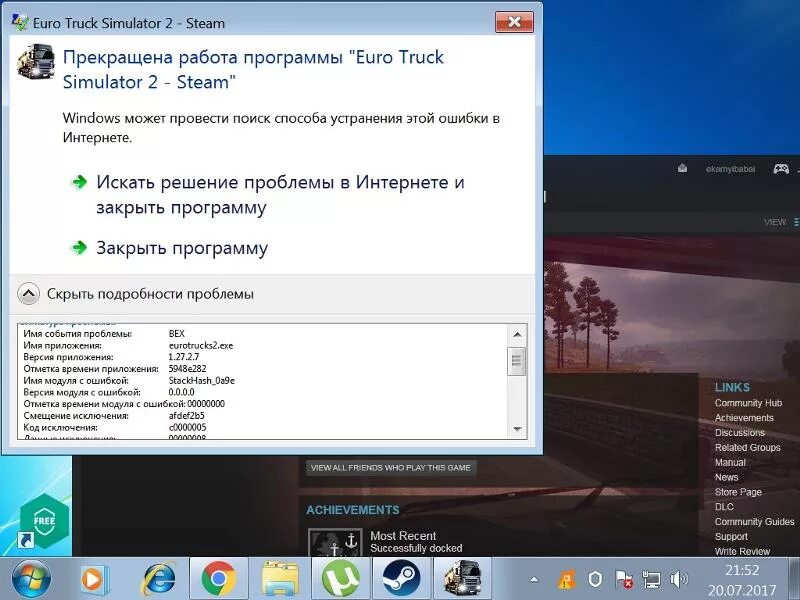Select the 'eurotrucks2.exe' value text
This screenshot has width=800, height=600.
pyautogui.click(x=201, y=345)
